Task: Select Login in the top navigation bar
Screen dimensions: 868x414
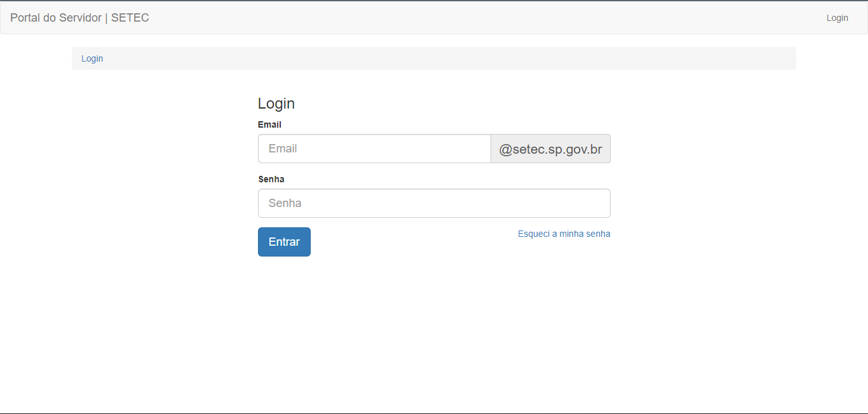Action: pos(837,18)
